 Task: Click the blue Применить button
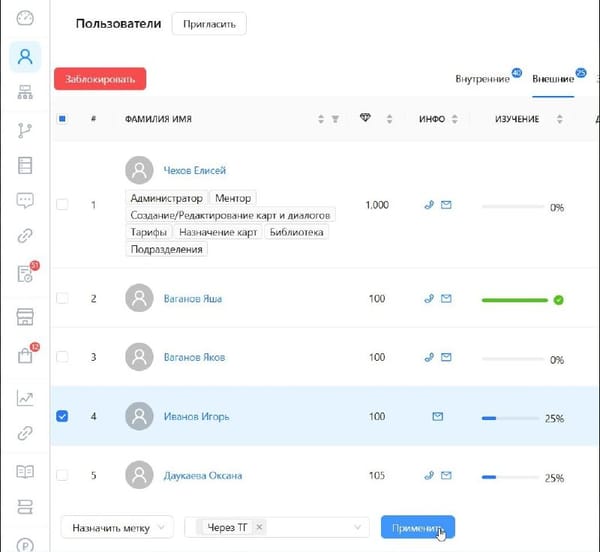pyautogui.click(x=418, y=527)
